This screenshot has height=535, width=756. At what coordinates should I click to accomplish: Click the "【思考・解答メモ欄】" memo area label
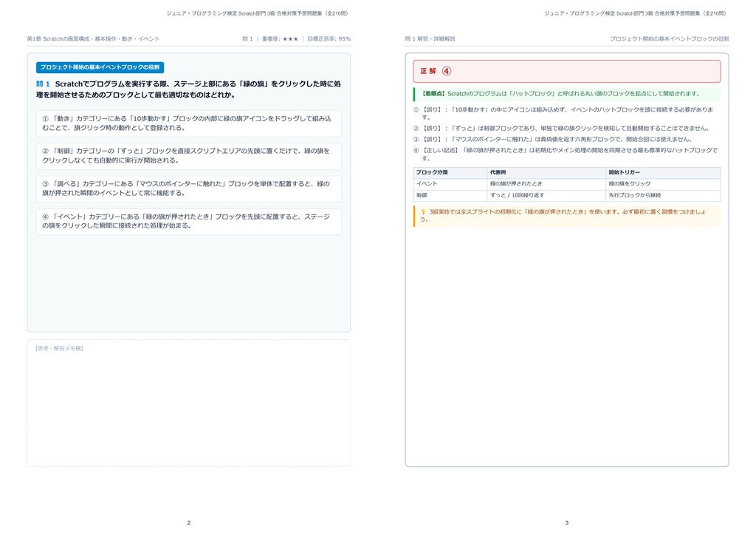[x=59, y=348]
